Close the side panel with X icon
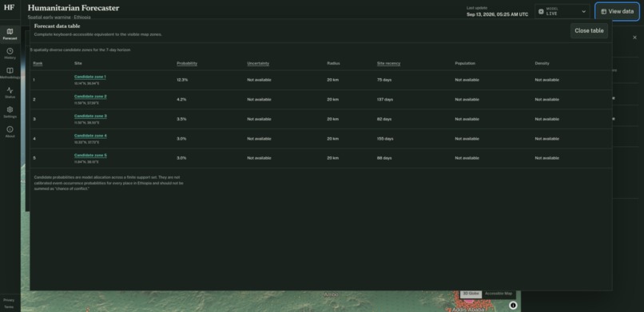644x312 pixels. click(x=634, y=38)
